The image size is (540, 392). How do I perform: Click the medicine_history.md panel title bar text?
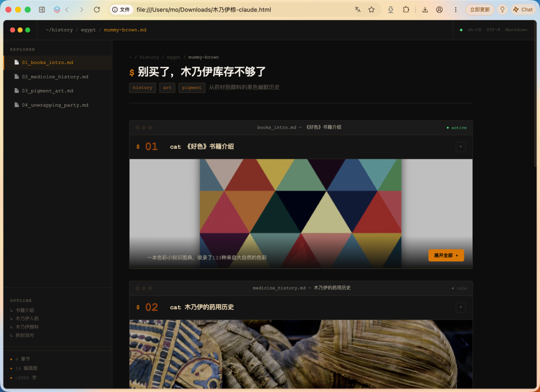pyautogui.click(x=301, y=288)
